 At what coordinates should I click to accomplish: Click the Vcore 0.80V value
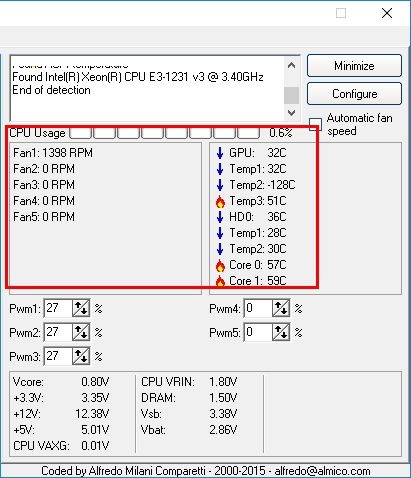point(95,382)
